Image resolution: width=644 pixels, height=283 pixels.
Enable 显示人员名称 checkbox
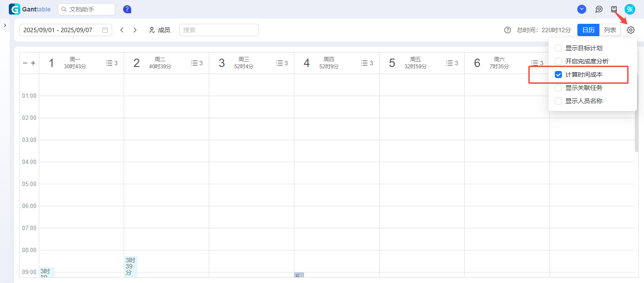click(x=558, y=101)
